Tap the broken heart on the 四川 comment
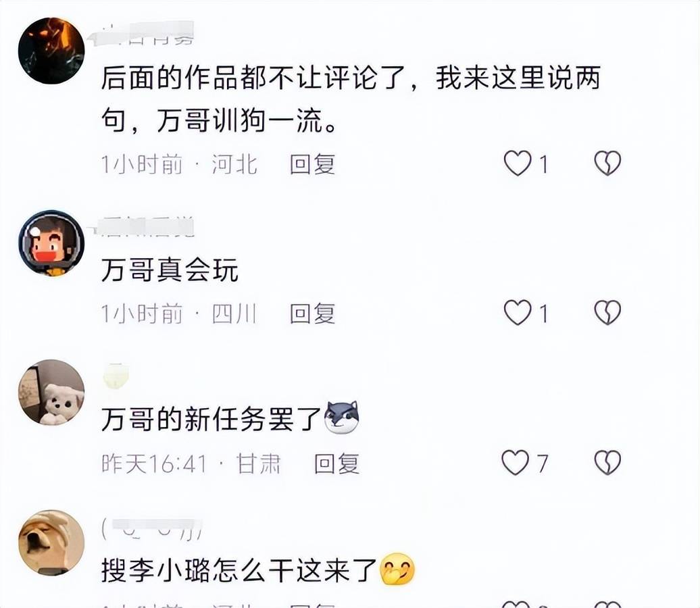This screenshot has width=700, height=608. pos(607,312)
